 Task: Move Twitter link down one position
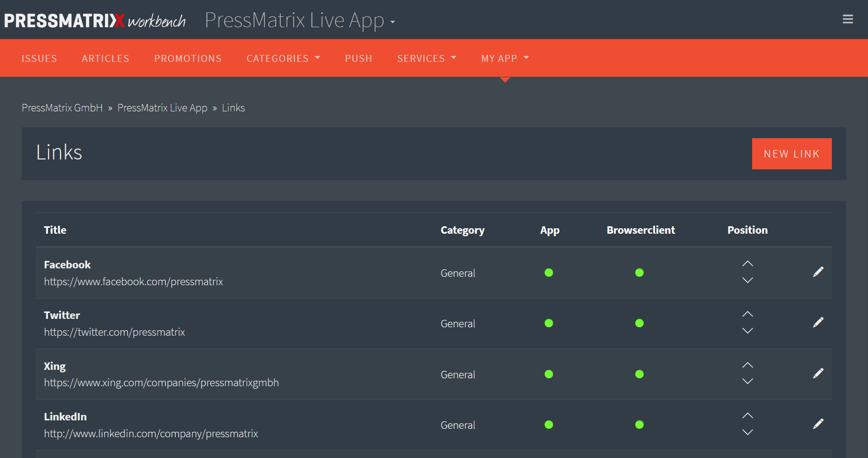coord(748,331)
